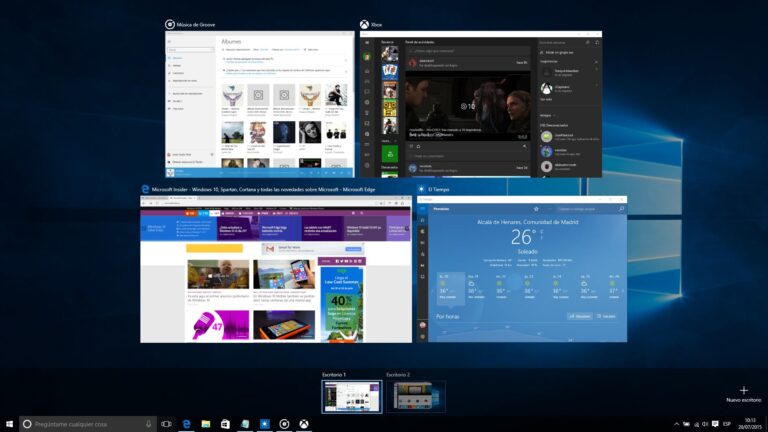Show hidden system tray icons
The image size is (768, 432).
676,424
